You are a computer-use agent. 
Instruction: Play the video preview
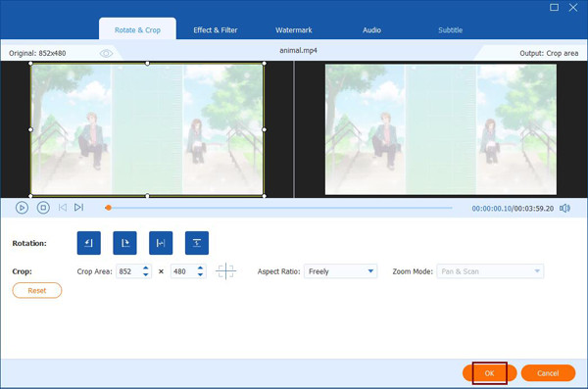[22, 208]
